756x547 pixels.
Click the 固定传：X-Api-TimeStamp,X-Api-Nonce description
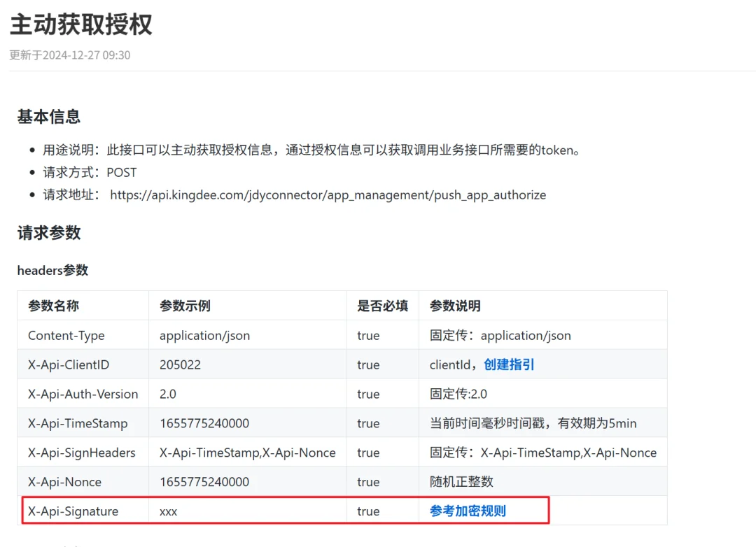tap(543, 453)
